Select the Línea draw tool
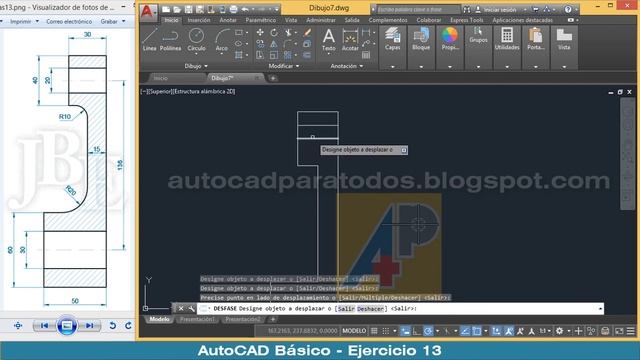This screenshot has height=360, width=640. click(x=149, y=39)
